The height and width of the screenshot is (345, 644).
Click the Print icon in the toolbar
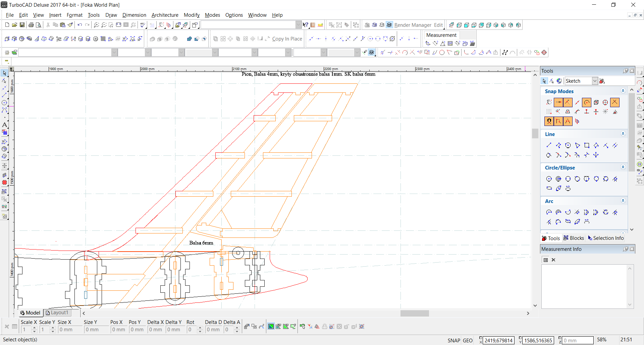31,25
